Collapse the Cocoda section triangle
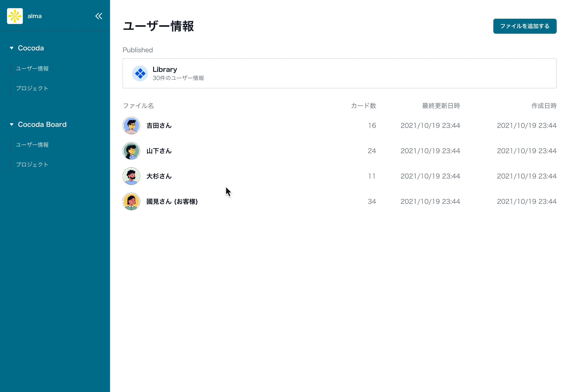 pyautogui.click(x=12, y=48)
